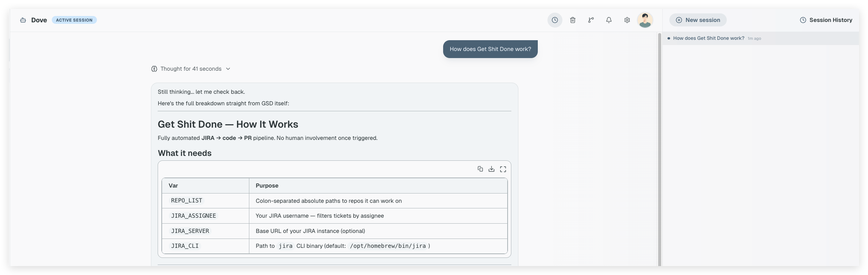The height and width of the screenshot is (275, 868).
Task: Click the '1m ago' timestamp
Action: coord(754,38)
